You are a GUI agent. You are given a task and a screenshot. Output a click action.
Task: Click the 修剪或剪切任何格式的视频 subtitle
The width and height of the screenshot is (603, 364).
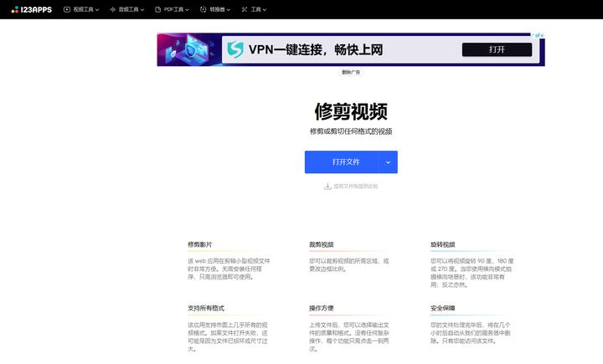coord(351,131)
